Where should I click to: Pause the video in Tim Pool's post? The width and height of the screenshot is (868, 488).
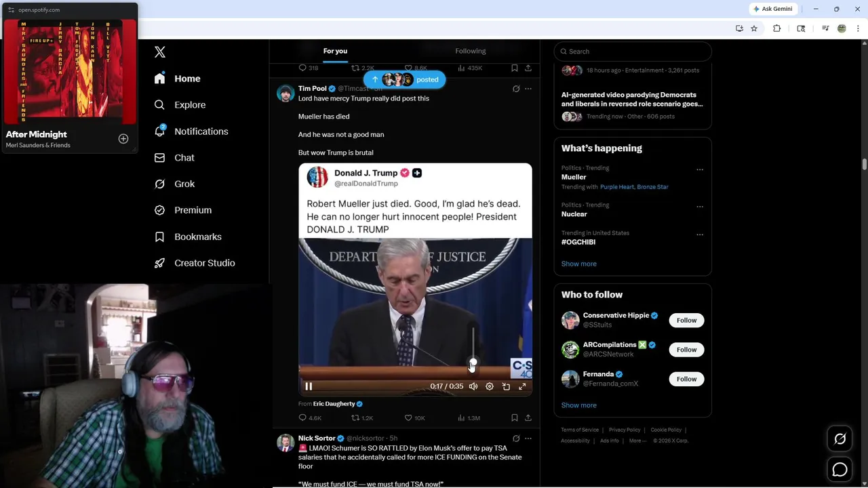pos(309,386)
